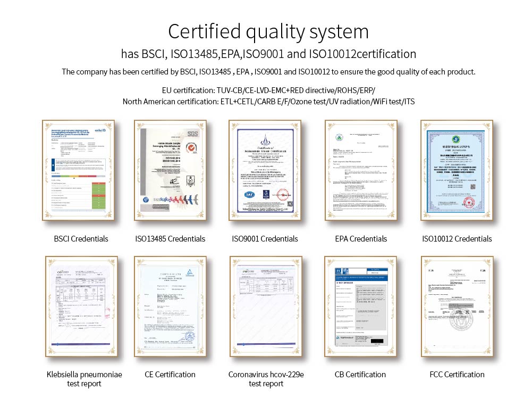The image size is (532, 398).
Task: Click the "ISO13485 Credentials" caption
Action: click(170, 239)
